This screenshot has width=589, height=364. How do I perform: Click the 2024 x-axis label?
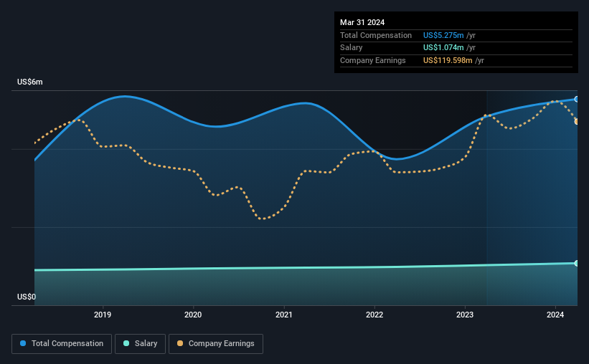[555, 315]
